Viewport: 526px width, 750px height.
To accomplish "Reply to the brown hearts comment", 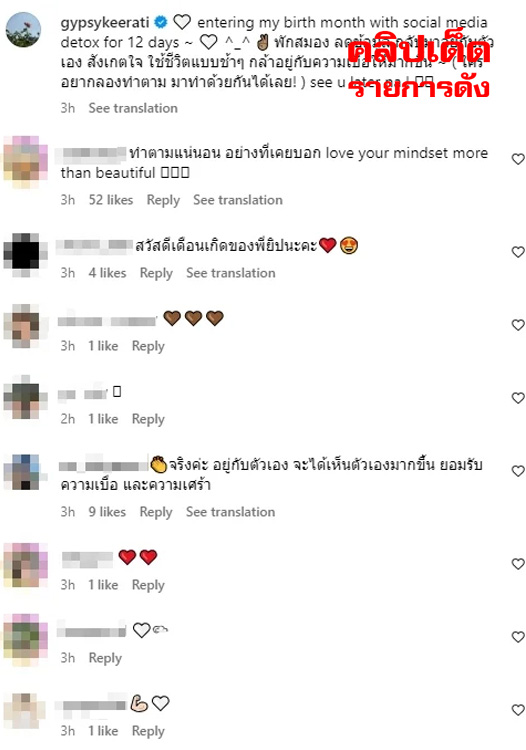I will pos(148,346).
